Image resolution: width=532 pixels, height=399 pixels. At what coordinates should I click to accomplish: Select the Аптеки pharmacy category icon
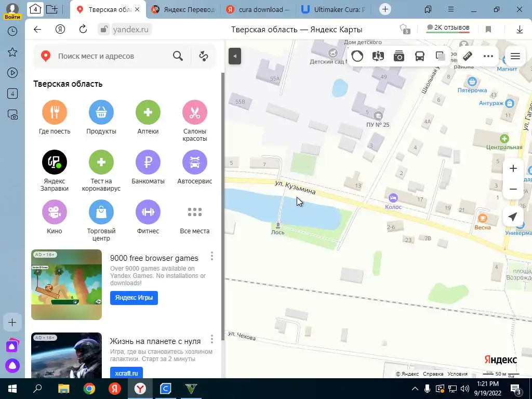click(148, 112)
